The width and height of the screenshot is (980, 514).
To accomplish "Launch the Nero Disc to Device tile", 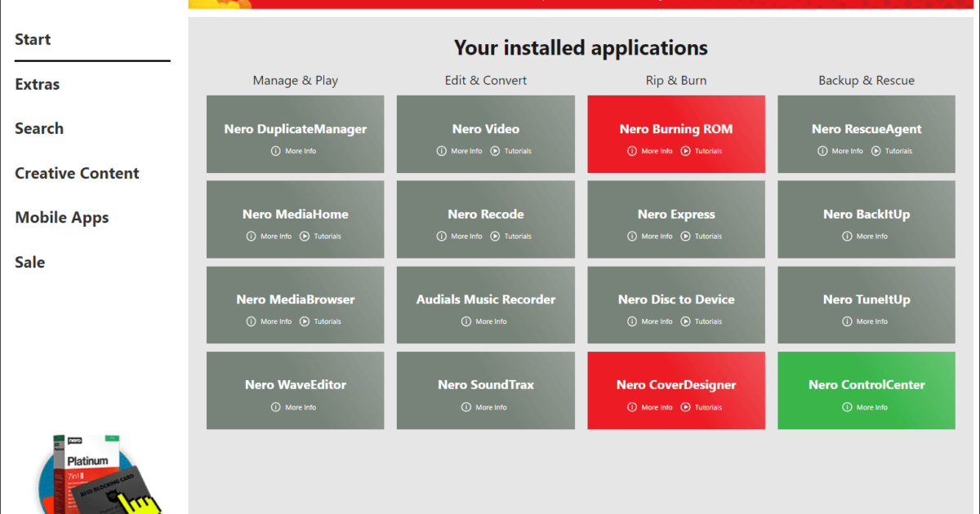I will tap(676, 299).
